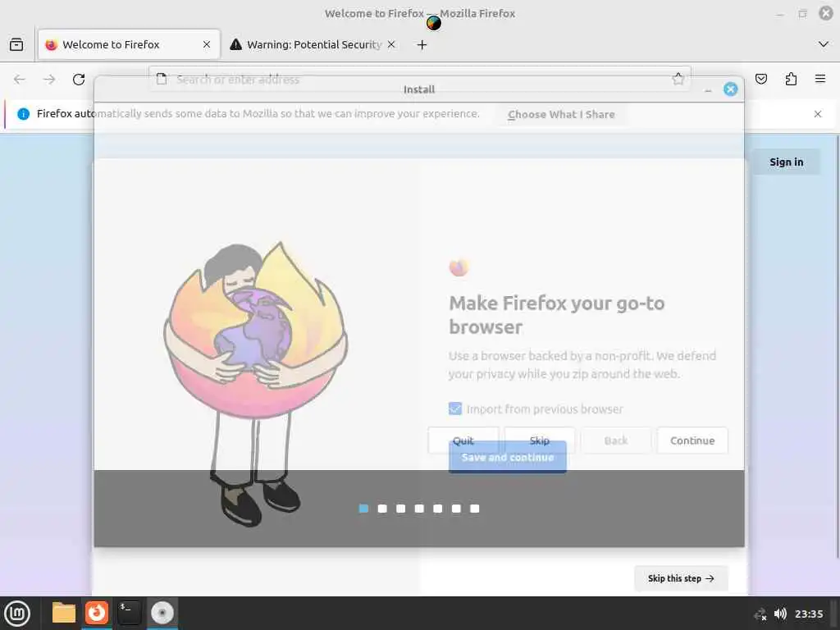The height and width of the screenshot is (630, 840).
Task: Open the Terminal from the taskbar
Action: point(129,613)
